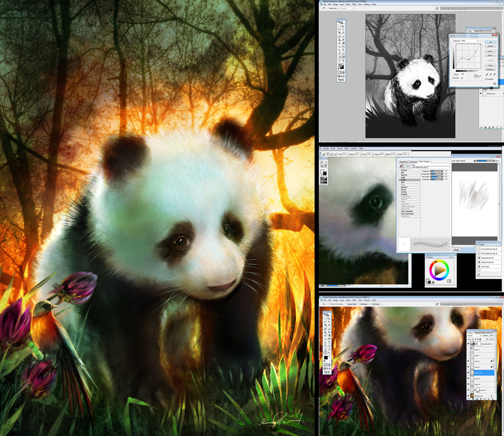Enable the Scroll All Windows checkbox

point(331,304)
